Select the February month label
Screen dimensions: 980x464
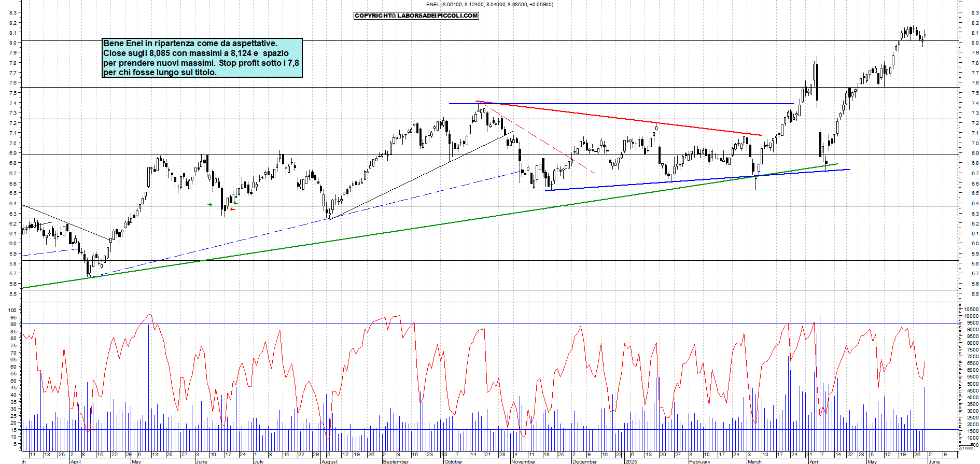point(699,461)
